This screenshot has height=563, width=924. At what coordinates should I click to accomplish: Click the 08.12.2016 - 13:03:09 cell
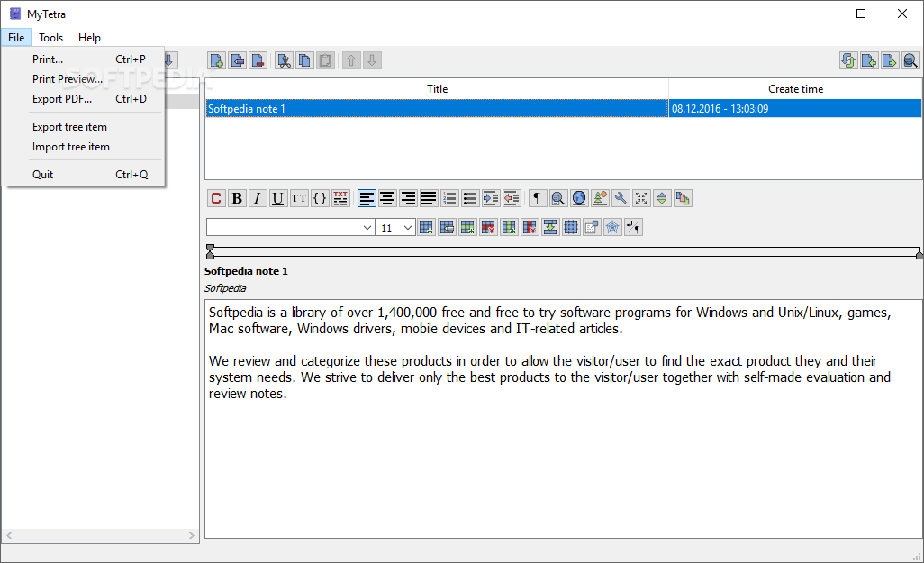tap(795, 108)
